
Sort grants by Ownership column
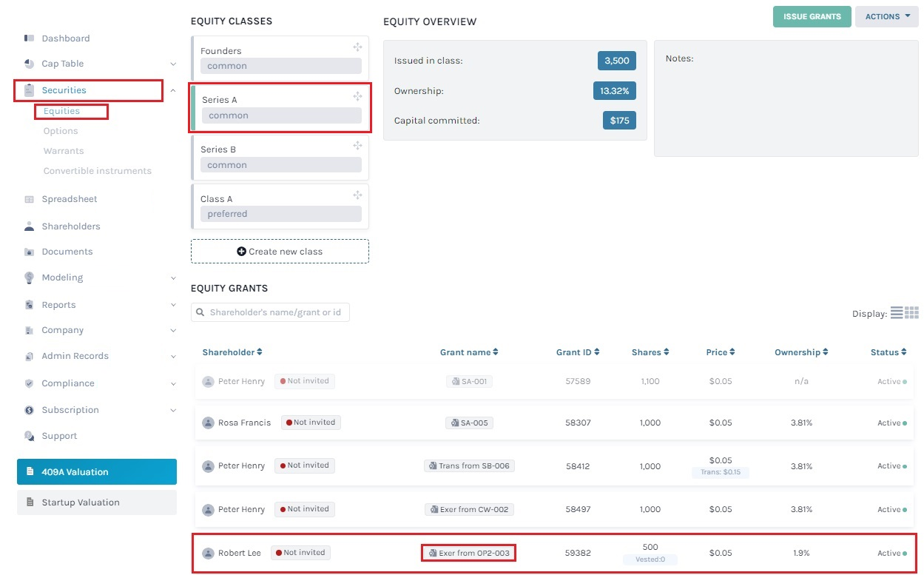click(801, 352)
